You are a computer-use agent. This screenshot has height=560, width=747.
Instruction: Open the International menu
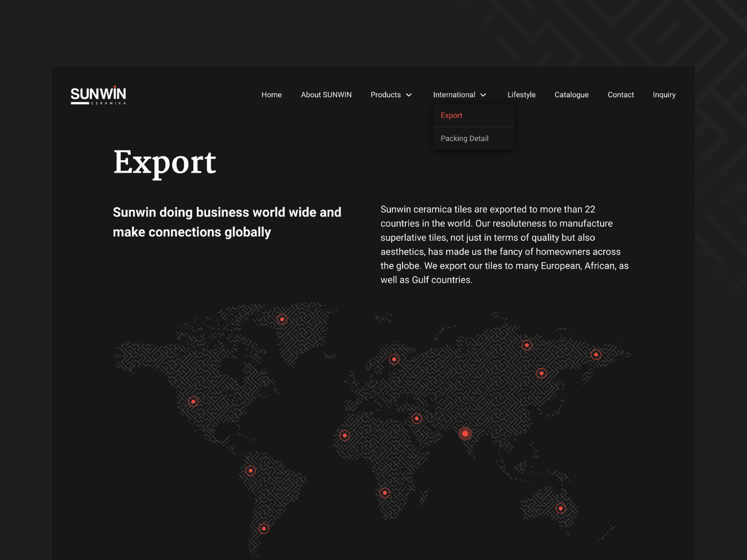click(454, 95)
